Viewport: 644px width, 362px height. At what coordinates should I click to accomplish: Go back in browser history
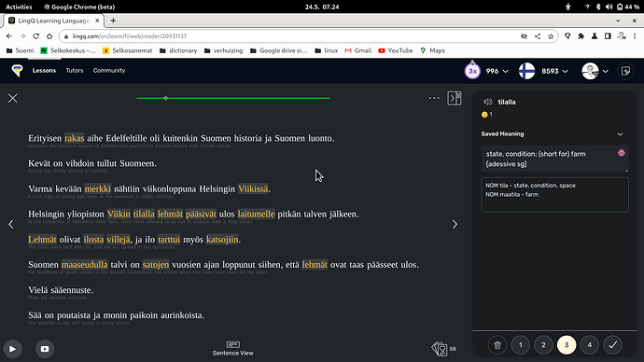pyautogui.click(x=9, y=36)
